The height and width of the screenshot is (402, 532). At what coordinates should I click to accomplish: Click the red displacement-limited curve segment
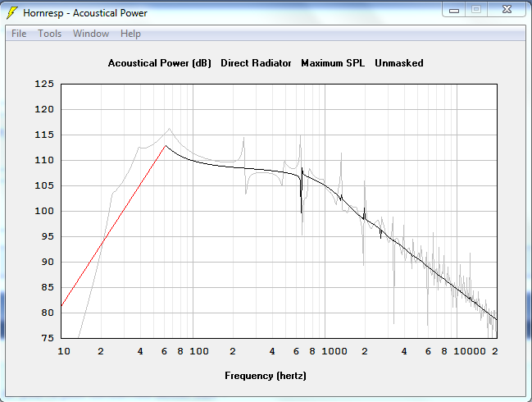coord(114,224)
